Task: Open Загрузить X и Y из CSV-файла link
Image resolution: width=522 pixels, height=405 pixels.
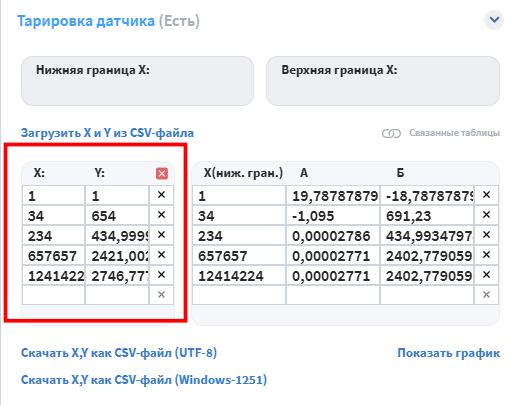Action: [x=107, y=133]
